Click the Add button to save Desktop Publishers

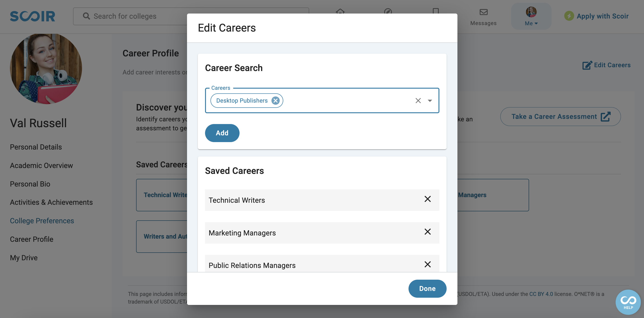222,133
